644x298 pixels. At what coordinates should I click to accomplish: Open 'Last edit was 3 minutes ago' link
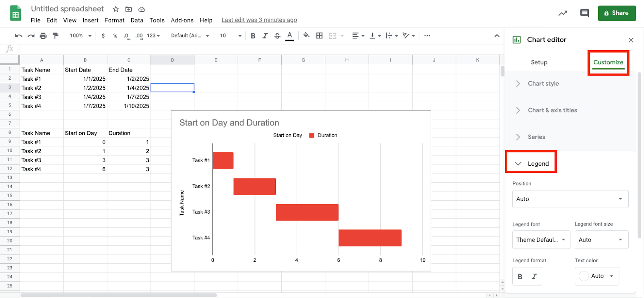click(259, 20)
